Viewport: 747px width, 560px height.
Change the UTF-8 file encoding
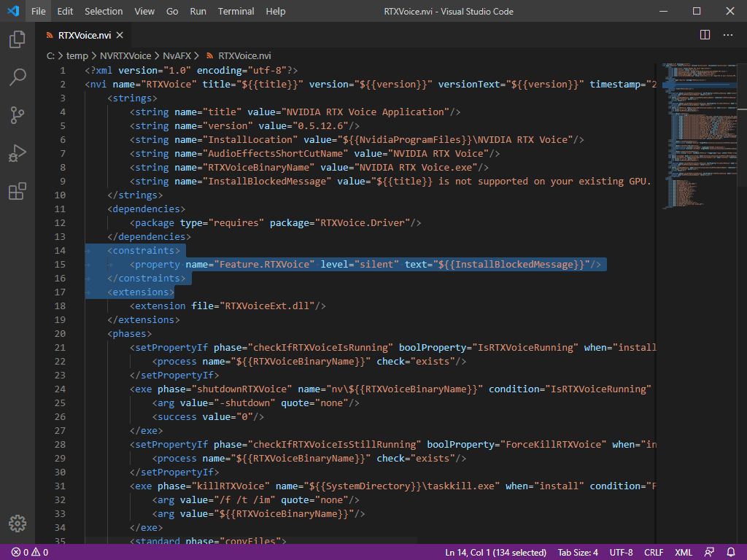pos(621,552)
